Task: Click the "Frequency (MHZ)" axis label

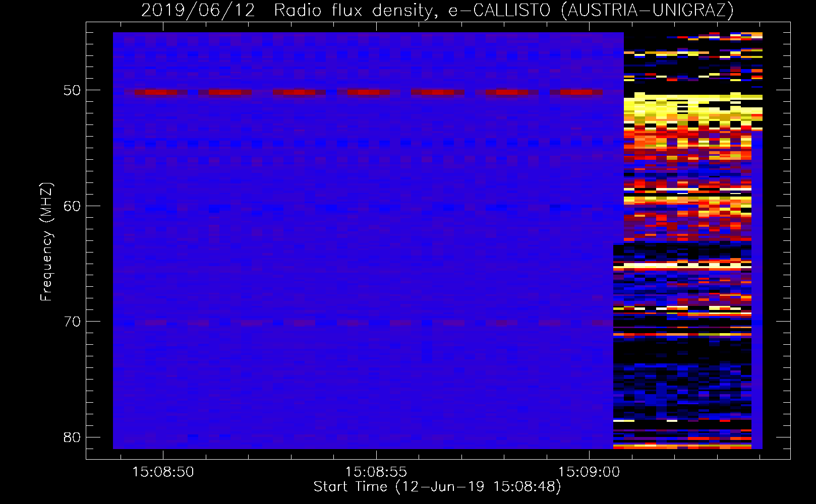Action: click(x=46, y=242)
